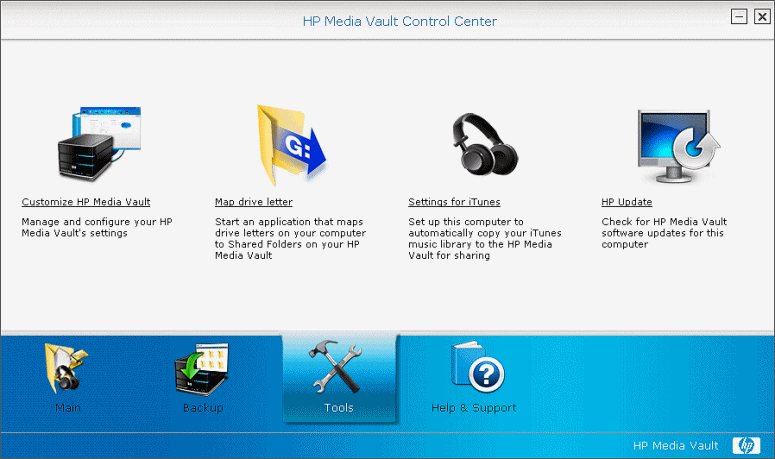
Task: Open the Settings for iTunes link
Action: (x=454, y=202)
